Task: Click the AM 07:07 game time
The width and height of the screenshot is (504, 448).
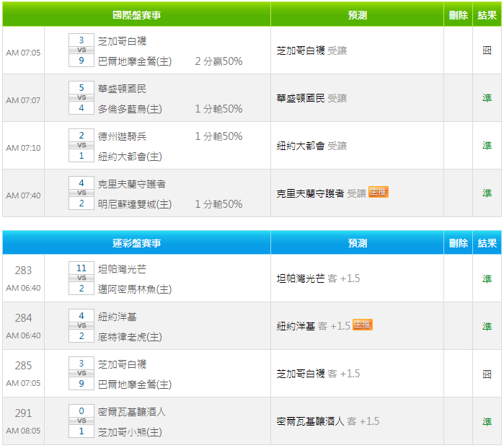Action: click(x=23, y=100)
